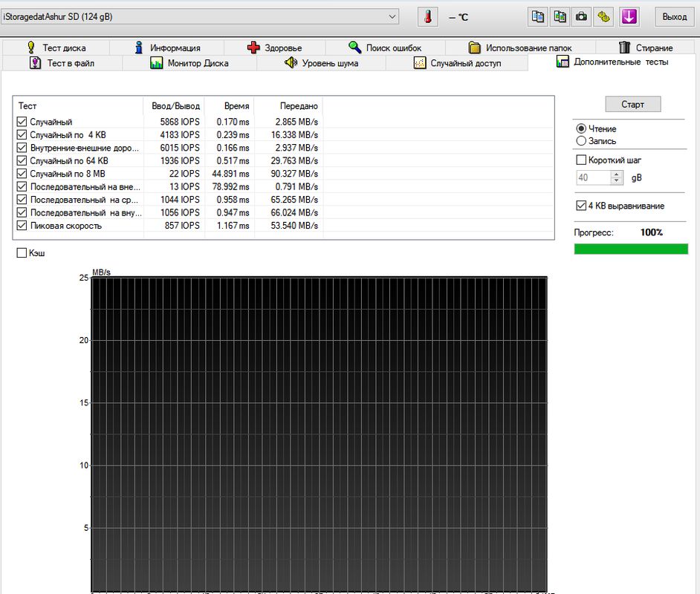Screen dimensions: 700x594
Task: Enable the Короткий шаг option
Action: 581,160
